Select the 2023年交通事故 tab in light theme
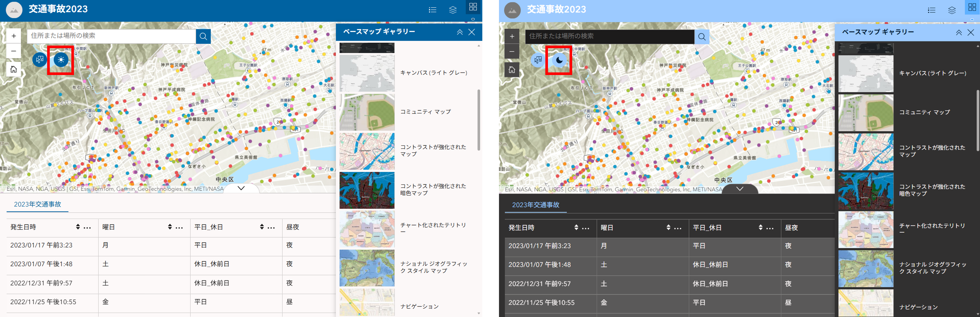The image size is (980, 317). click(37, 204)
